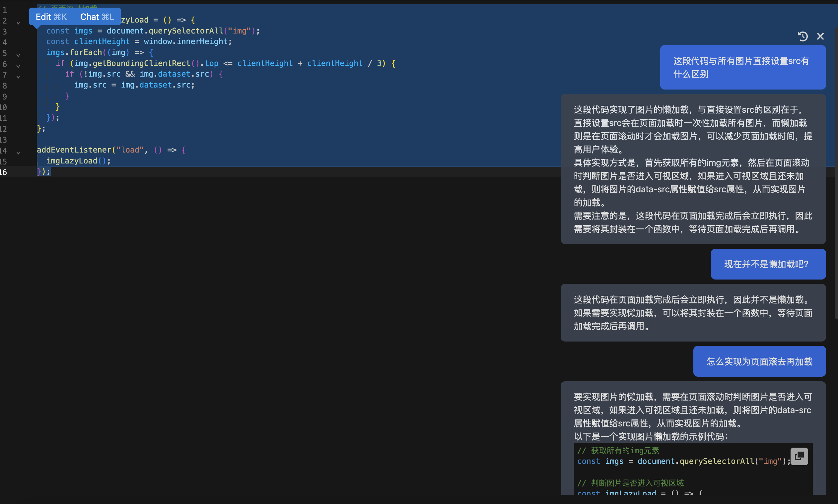Click querySelectorAll in editor line 3
This screenshot has width=838, height=504.
(185, 31)
